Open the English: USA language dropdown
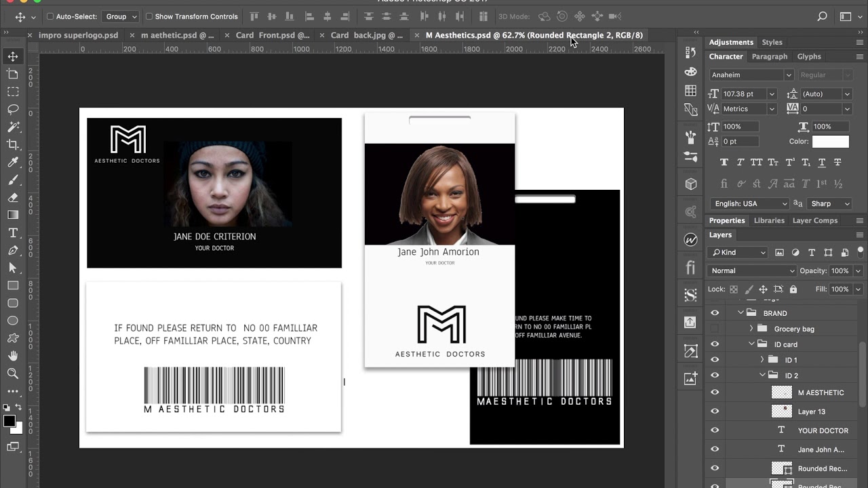Screen dimensions: 868x488 coord(749,203)
